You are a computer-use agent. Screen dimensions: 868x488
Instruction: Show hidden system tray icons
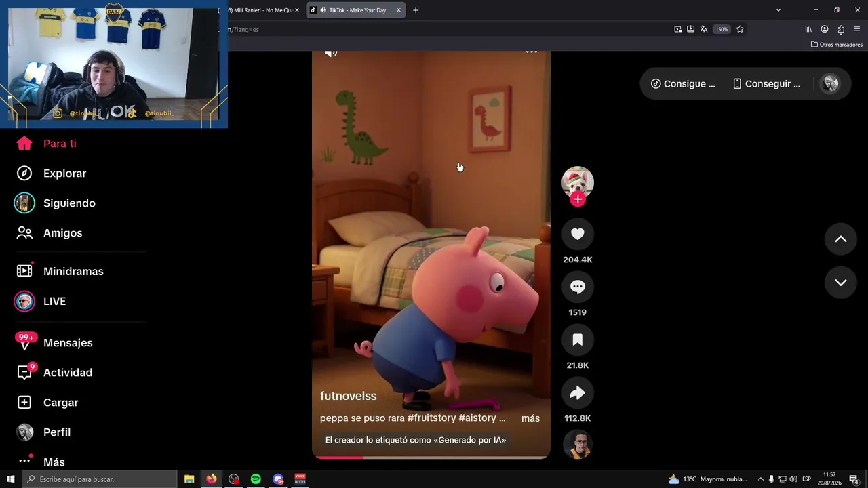click(x=760, y=479)
